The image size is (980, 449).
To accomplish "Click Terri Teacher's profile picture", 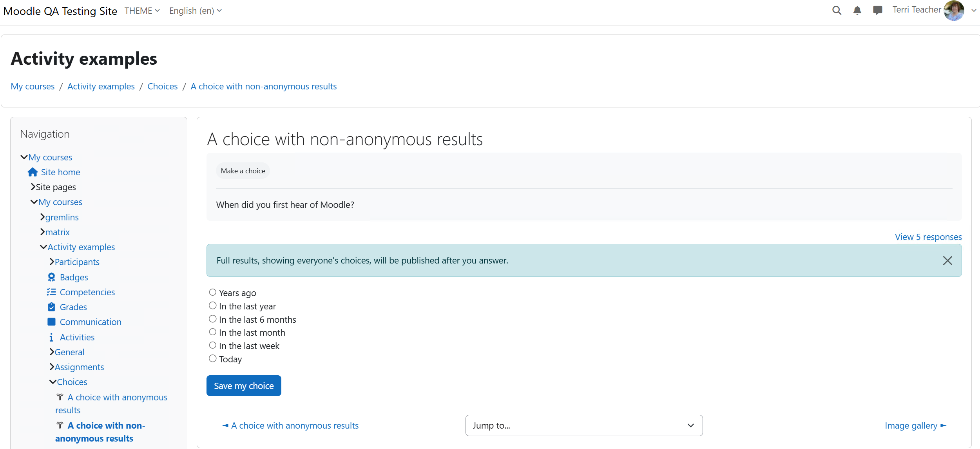I will (954, 11).
